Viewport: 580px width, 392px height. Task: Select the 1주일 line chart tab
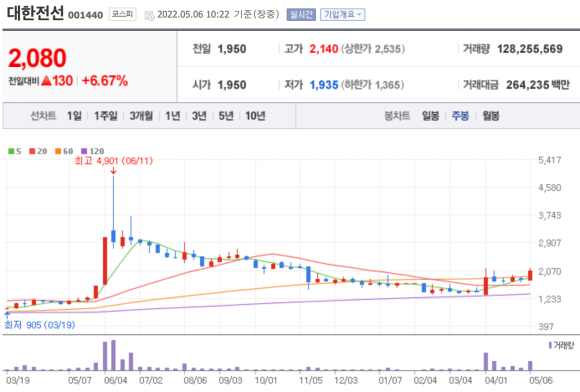105,116
